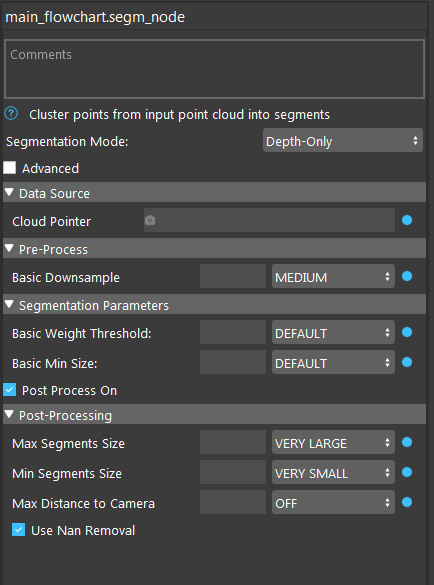Click blue dot next to Min Segments Size
Image resolution: width=434 pixels, height=585 pixels.
click(407, 472)
